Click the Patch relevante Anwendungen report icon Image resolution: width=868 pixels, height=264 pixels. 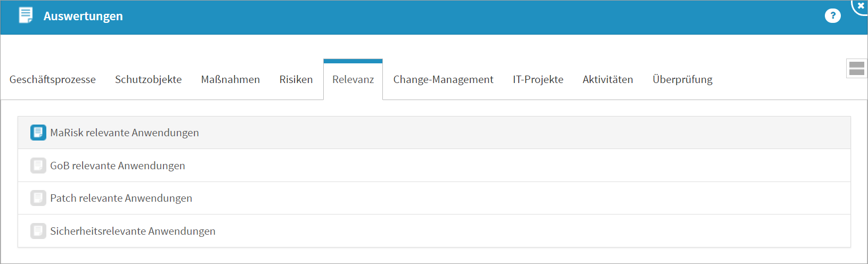[38, 198]
